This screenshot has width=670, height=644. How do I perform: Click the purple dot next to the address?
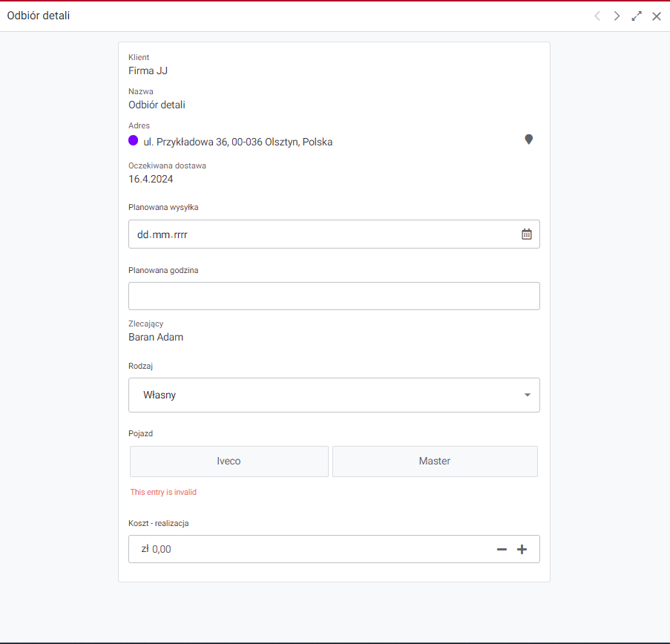pyautogui.click(x=134, y=140)
